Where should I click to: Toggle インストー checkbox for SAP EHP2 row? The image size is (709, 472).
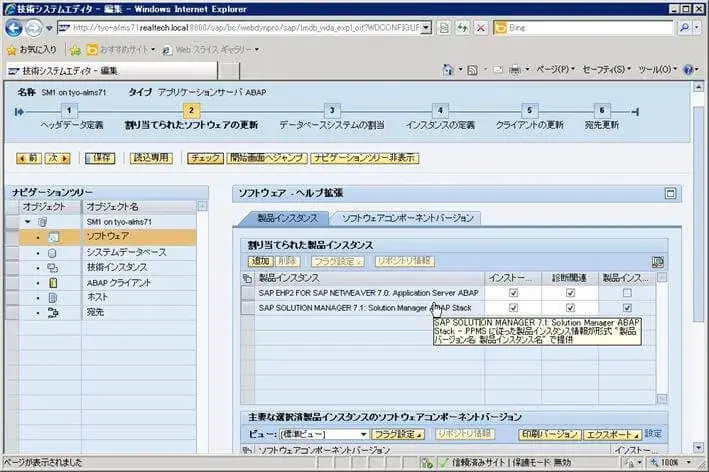pyautogui.click(x=513, y=293)
